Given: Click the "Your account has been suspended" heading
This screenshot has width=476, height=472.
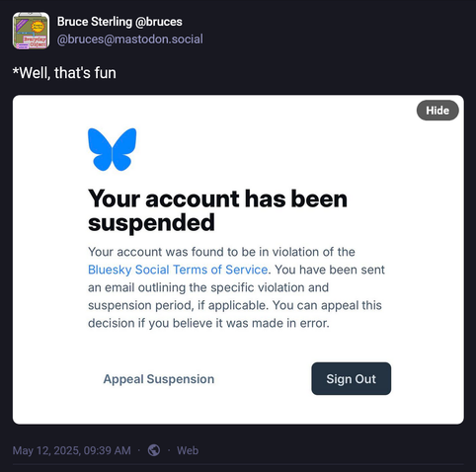Looking at the screenshot, I should 217,210.
